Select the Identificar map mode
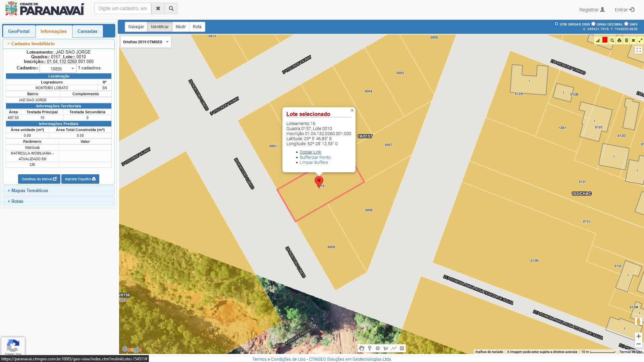The width and height of the screenshot is (644, 362). point(160,27)
